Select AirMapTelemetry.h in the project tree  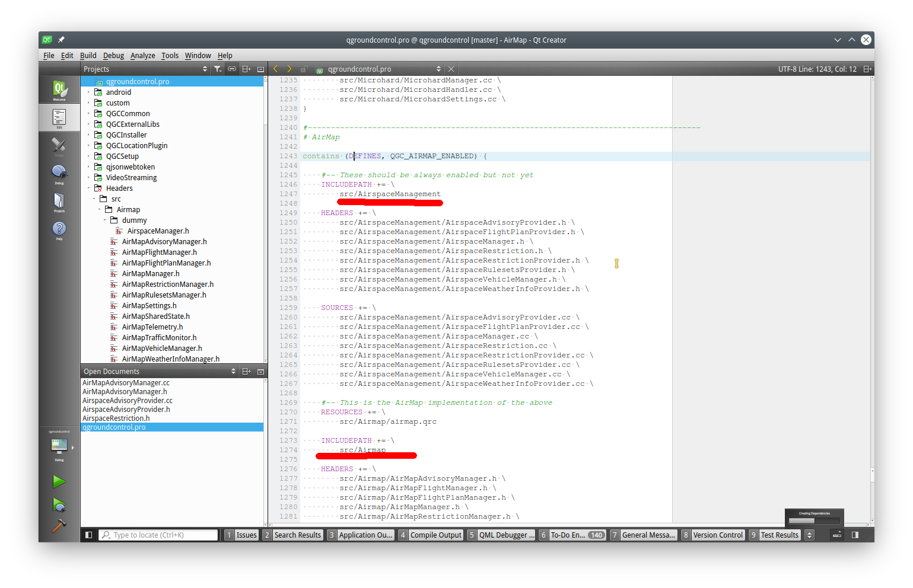pos(152,327)
